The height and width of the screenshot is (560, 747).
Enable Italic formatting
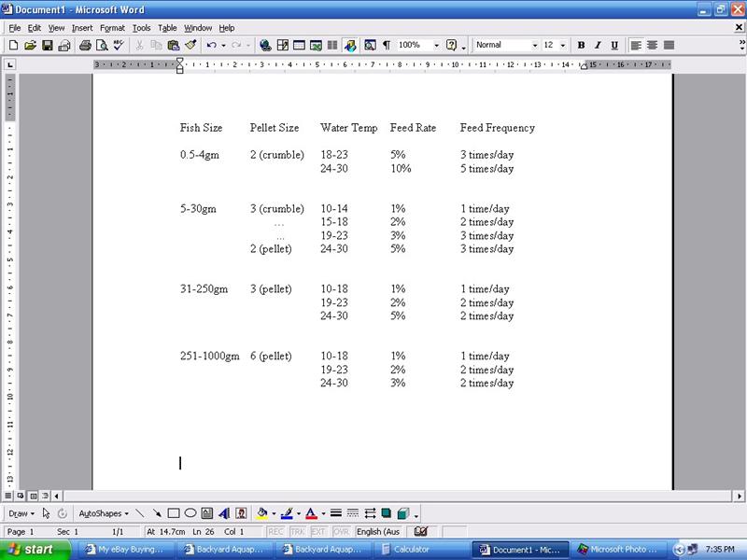(x=599, y=44)
